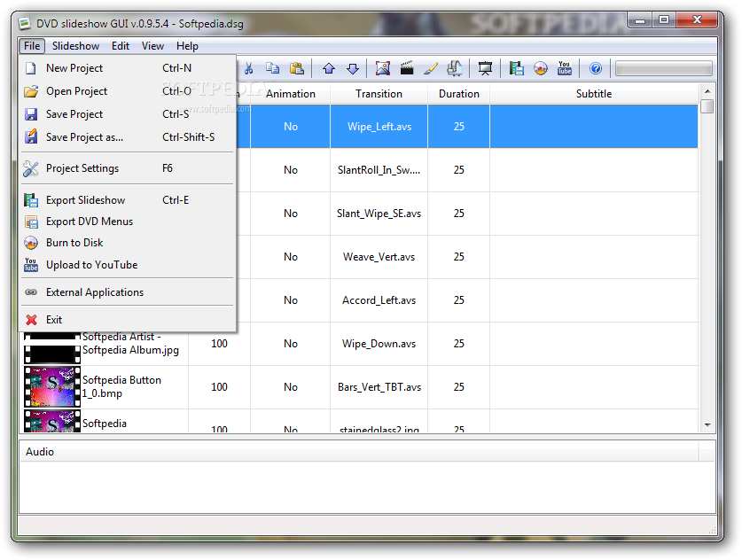The height and width of the screenshot is (560, 742).
Task: Click the Copy icon in toolbar
Action: click(x=272, y=68)
